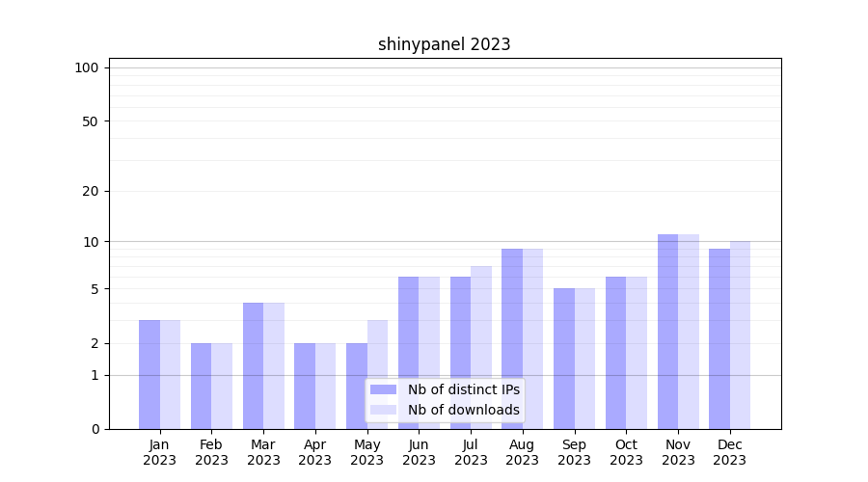
Task: Select the 'Nb of downloads' legend label
Action: (x=463, y=410)
